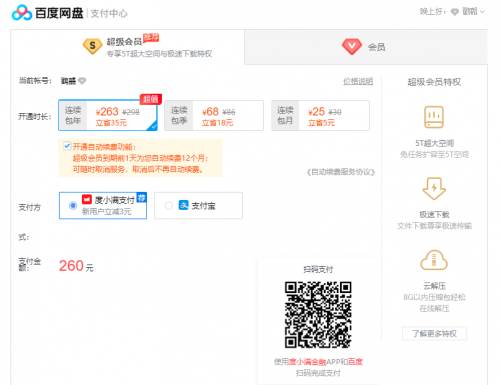This screenshot has width=500, height=385.
Task: Enable the auto-renewal checkbox
Action: (67, 146)
